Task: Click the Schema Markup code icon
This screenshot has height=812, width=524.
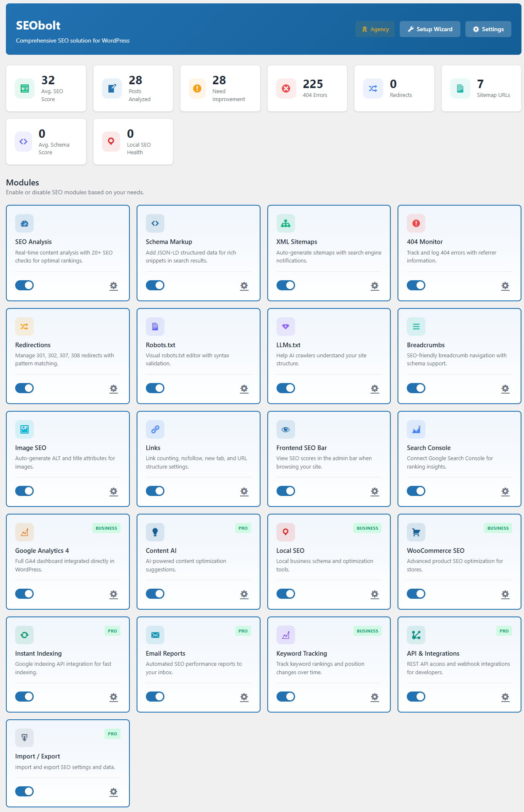Action: [155, 223]
